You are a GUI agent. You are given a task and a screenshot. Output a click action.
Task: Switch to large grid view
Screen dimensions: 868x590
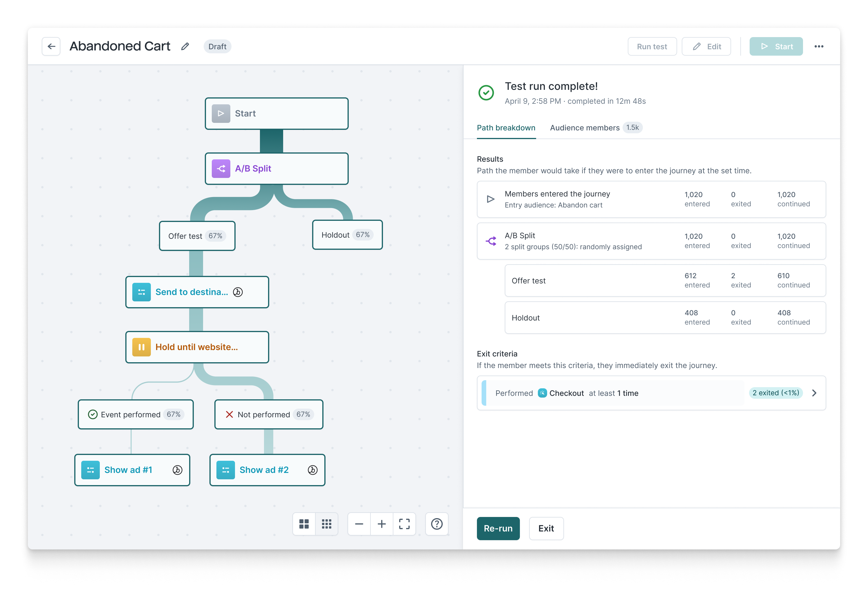coord(304,524)
